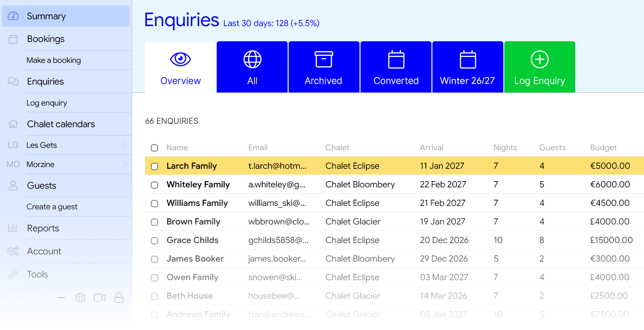Click the Chalet calendars house icon

[x=13, y=124]
